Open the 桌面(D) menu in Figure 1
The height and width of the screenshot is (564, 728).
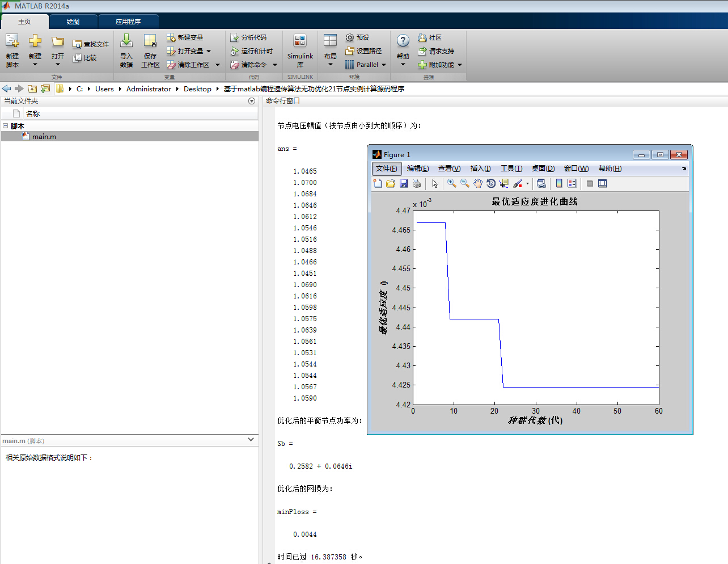point(543,169)
